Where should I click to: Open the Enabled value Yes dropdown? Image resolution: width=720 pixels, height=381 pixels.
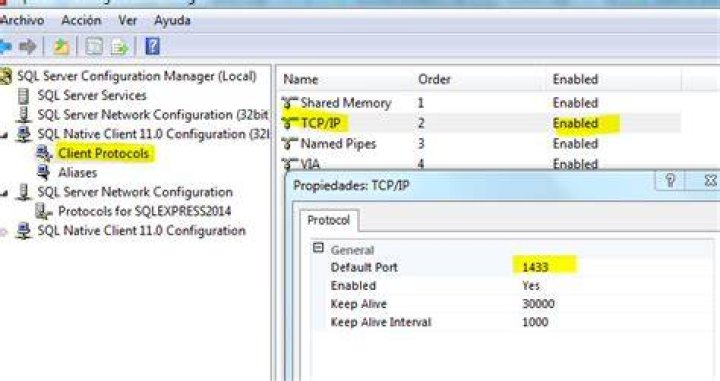531,286
